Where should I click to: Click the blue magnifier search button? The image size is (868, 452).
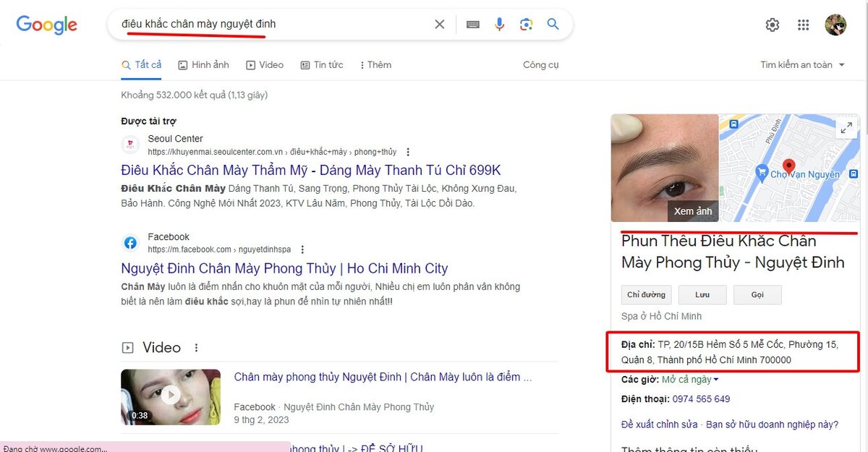[553, 25]
